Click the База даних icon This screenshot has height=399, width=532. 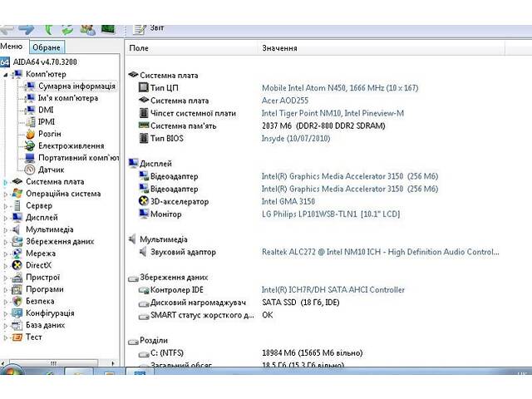point(17,325)
